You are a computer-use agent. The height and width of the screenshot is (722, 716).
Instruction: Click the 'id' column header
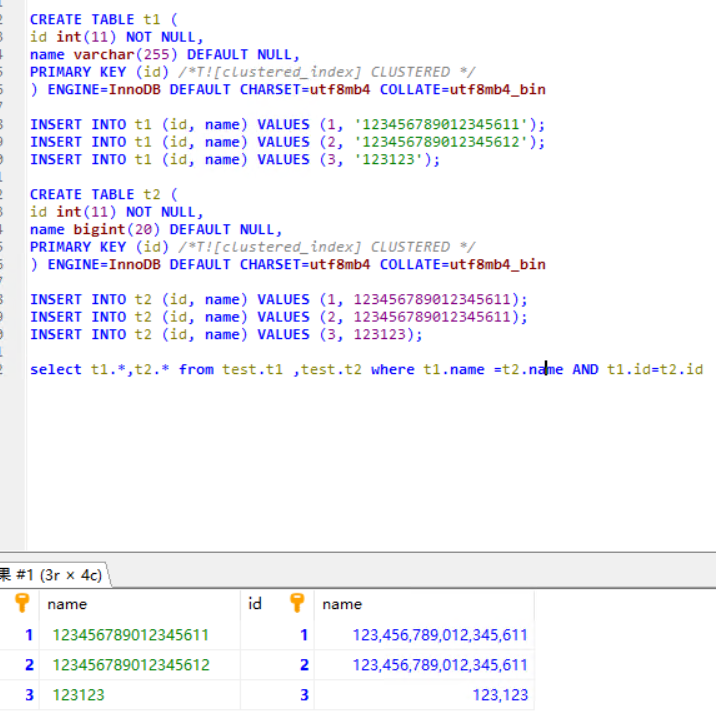pyautogui.click(x=255, y=604)
